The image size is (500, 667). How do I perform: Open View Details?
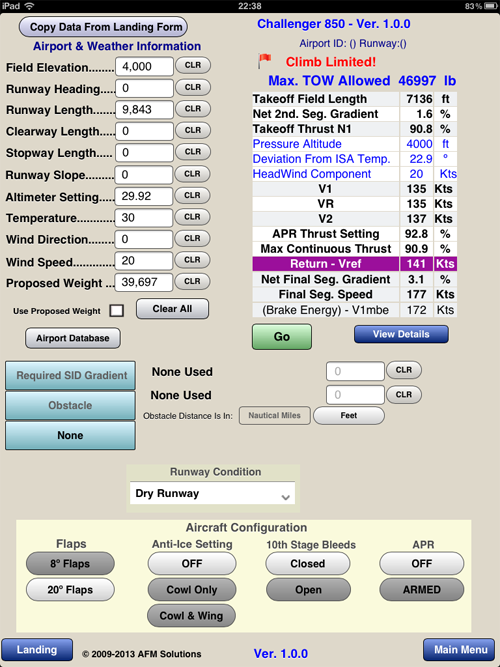pyautogui.click(x=401, y=334)
